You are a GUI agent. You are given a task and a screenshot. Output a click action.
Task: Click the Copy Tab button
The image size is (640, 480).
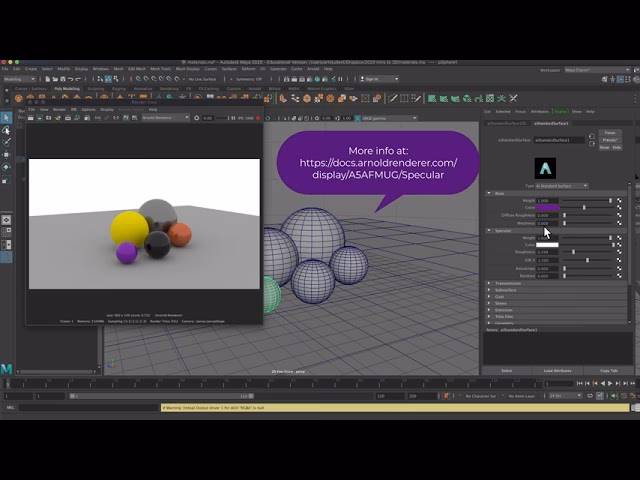[609, 371]
